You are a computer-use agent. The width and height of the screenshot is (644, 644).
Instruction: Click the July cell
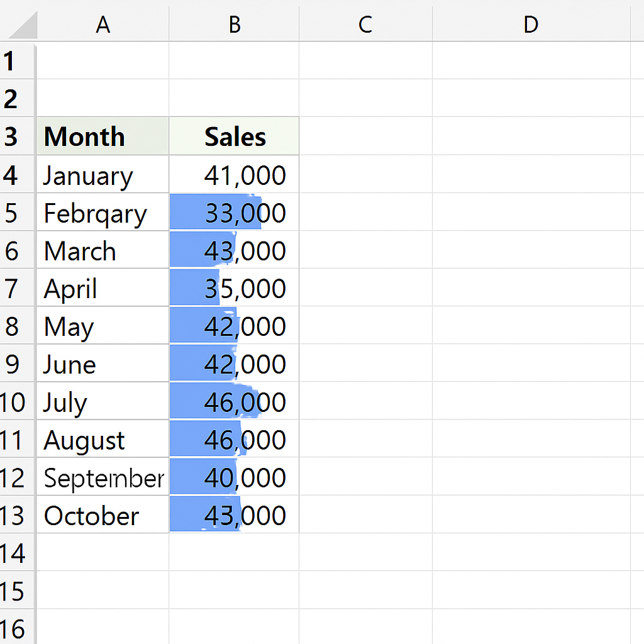coord(103,401)
